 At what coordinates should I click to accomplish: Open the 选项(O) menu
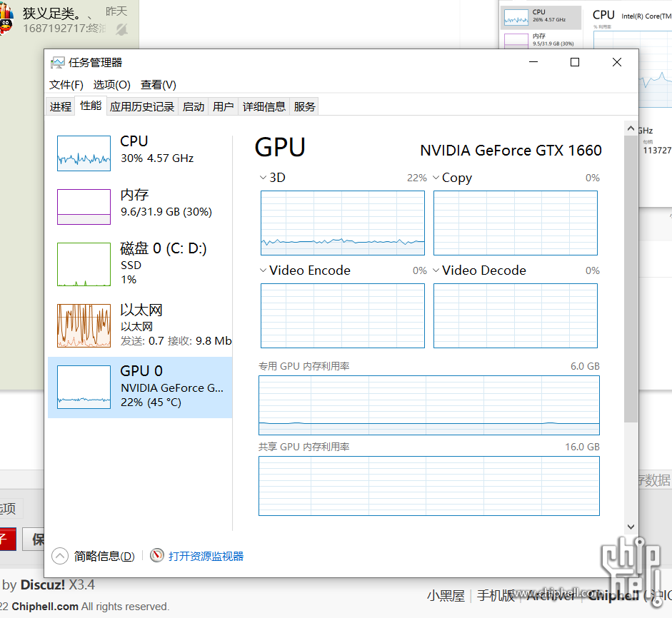point(112,85)
